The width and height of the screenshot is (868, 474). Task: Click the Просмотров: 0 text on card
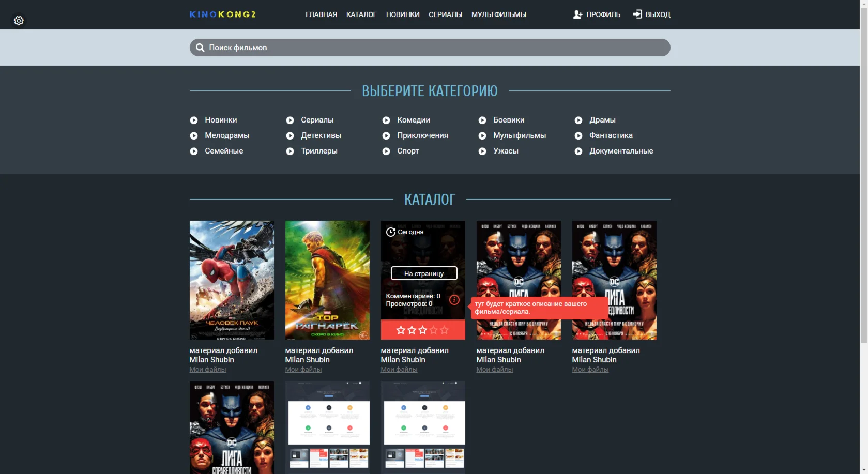pyautogui.click(x=409, y=304)
